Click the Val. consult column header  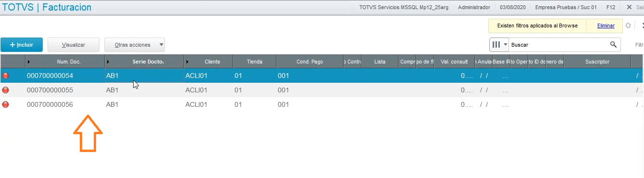(x=454, y=62)
